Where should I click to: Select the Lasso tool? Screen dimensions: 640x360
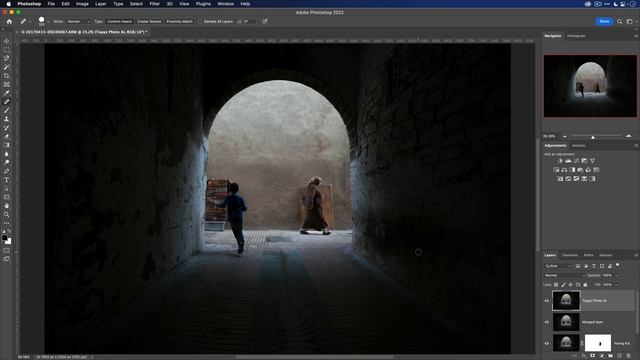7,58
